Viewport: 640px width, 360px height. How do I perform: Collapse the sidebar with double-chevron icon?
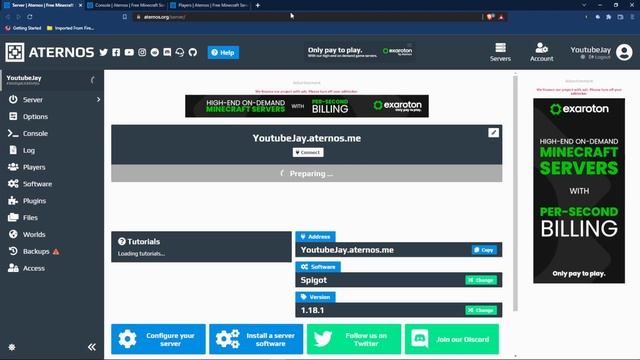(x=92, y=347)
